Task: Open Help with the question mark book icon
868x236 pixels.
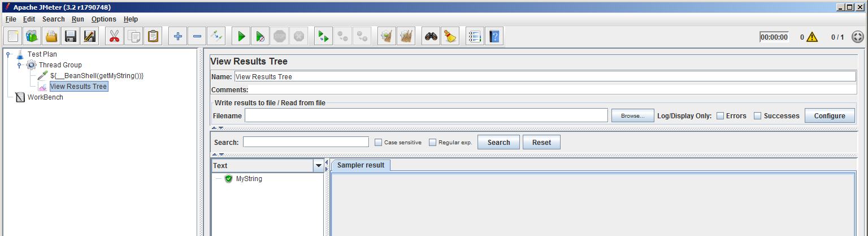Action: pyautogui.click(x=494, y=37)
